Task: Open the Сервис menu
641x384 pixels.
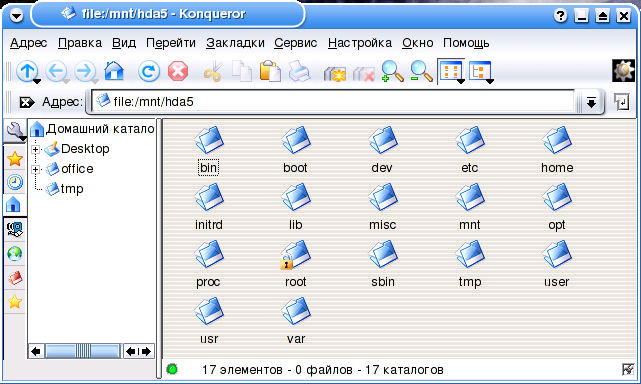Action: click(x=296, y=43)
